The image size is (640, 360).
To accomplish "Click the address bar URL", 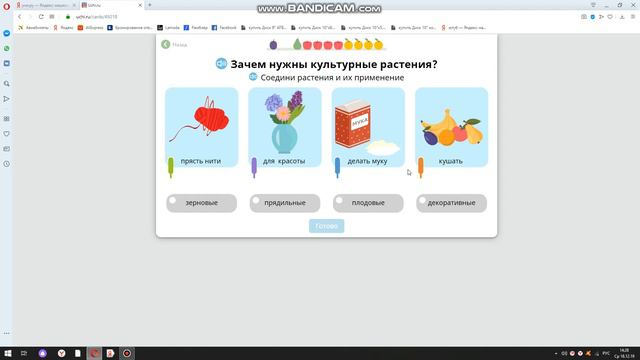I will [96, 17].
